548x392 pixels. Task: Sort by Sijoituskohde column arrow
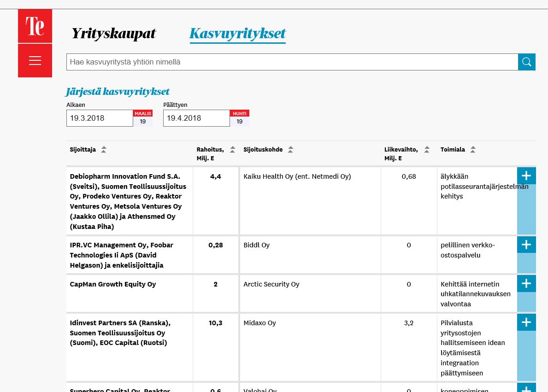[x=290, y=150]
